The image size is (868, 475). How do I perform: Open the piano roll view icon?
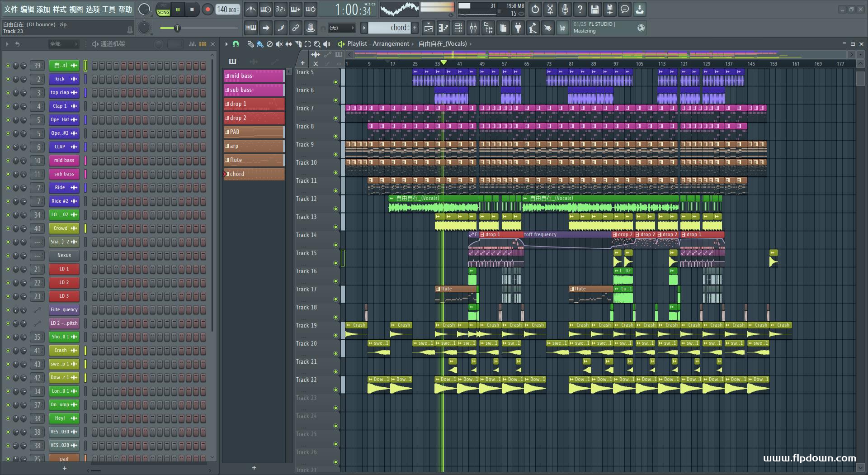[443, 28]
